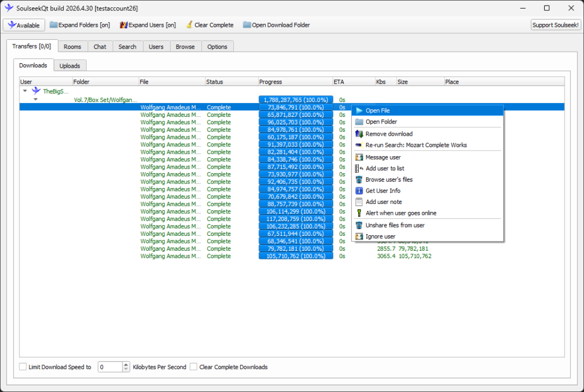Collapse the TheBigS user tree node
This screenshot has width=584, height=392.
click(x=25, y=91)
